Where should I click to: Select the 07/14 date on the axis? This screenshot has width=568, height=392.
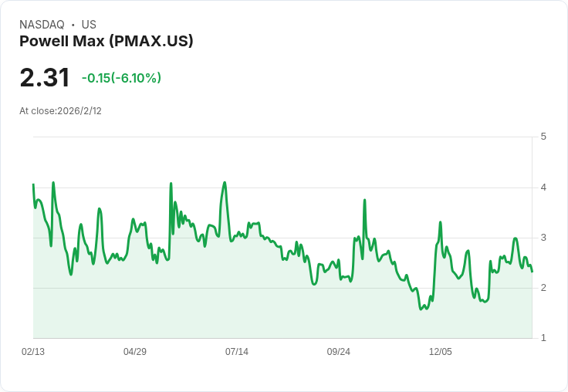click(237, 352)
